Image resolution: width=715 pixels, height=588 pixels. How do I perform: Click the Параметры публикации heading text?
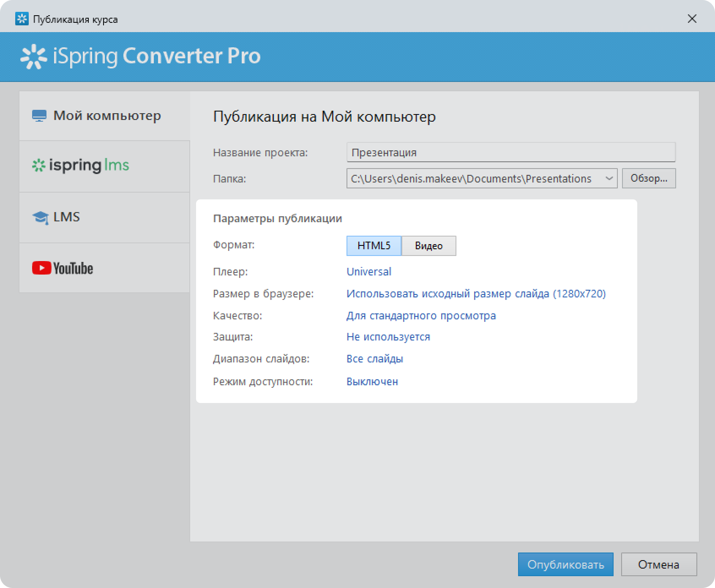click(x=278, y=219)
